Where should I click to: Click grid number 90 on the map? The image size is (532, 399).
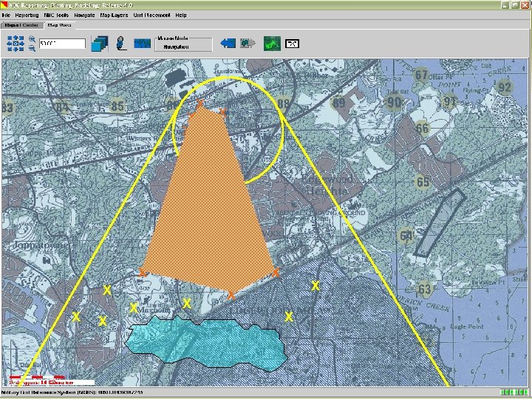coord(394,101)
